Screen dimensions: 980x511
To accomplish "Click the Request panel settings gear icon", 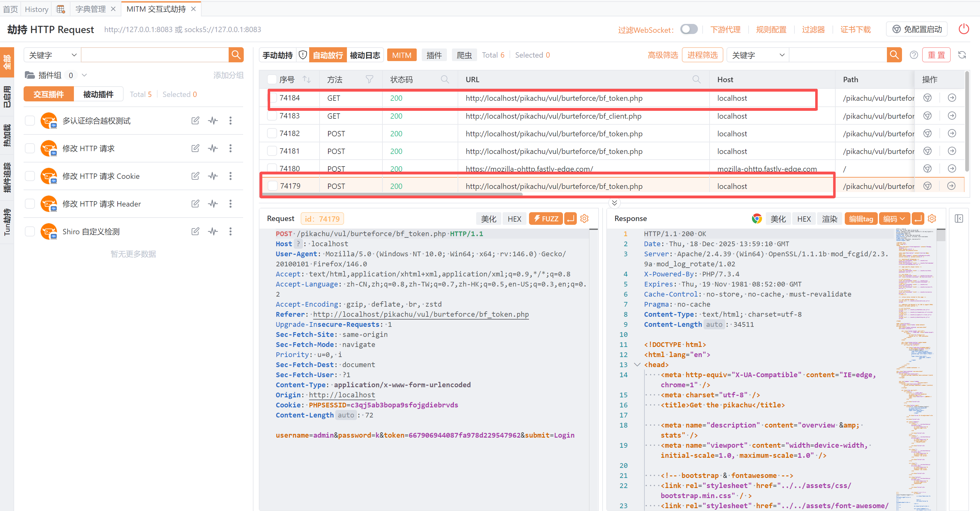I will (584, 219).
